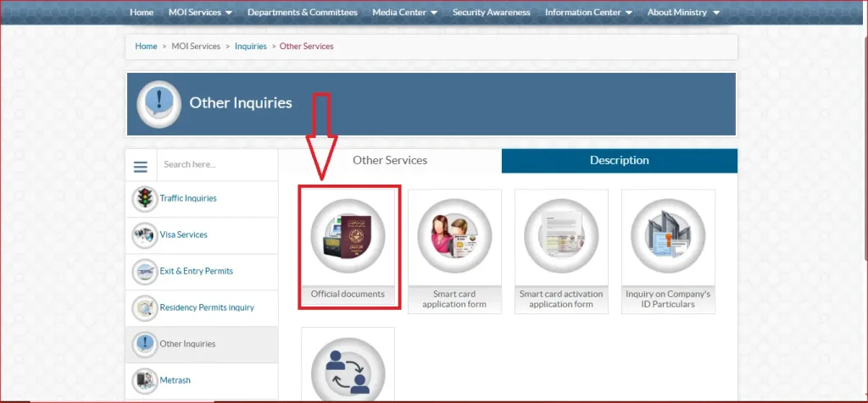The image size is (868, 403).
Task: Switch to the Description tab
Action: point(620,161)
